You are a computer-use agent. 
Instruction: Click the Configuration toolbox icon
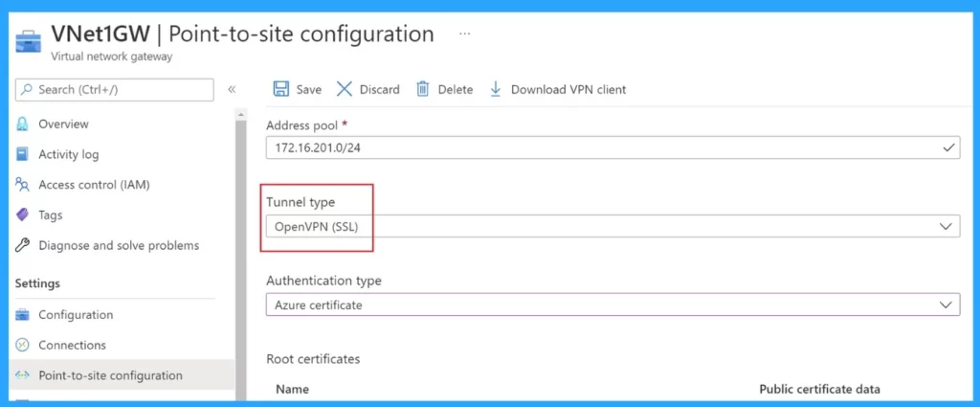click(23, 314)
